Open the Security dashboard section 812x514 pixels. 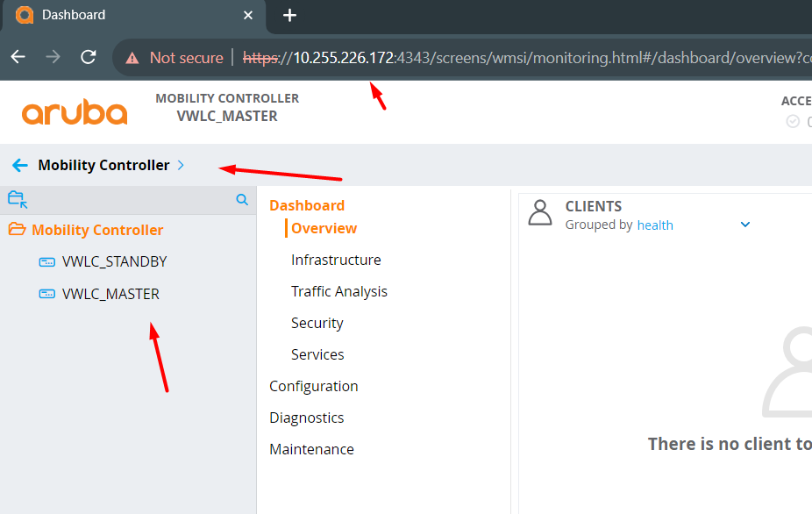317,323
